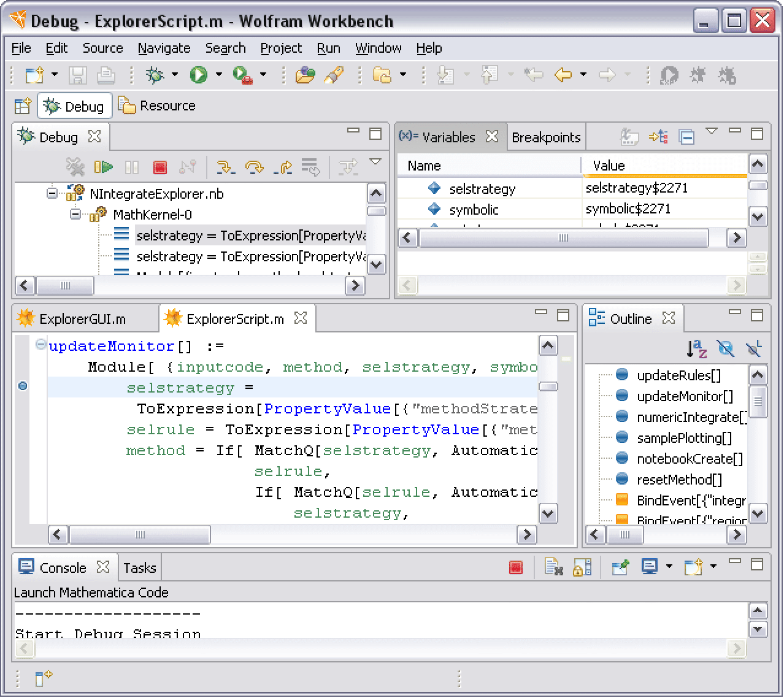Click the Step Return icon

(283, 167)
